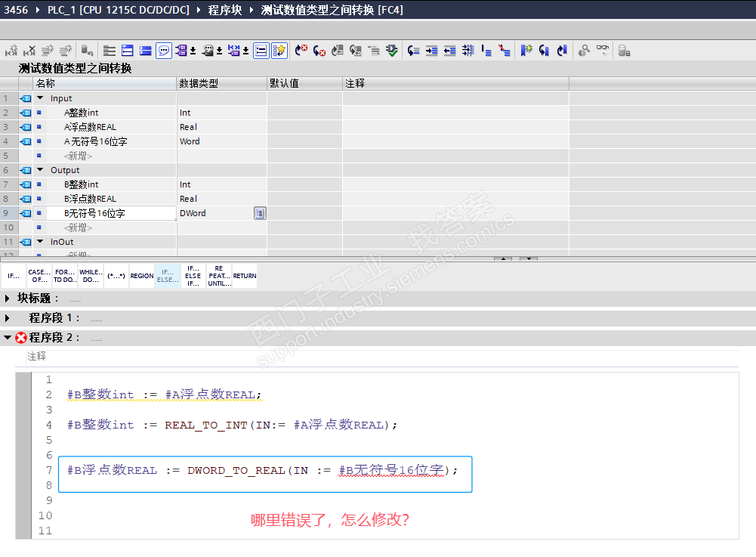The image size is (756, 557).
Task: Insert IF... ELSE IF... code template
Action: tap(193, 276)
